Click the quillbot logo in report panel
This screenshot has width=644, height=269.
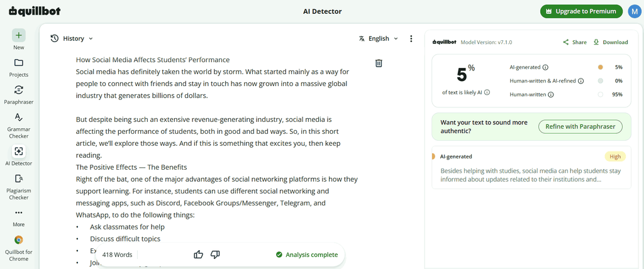click(445, 42)
